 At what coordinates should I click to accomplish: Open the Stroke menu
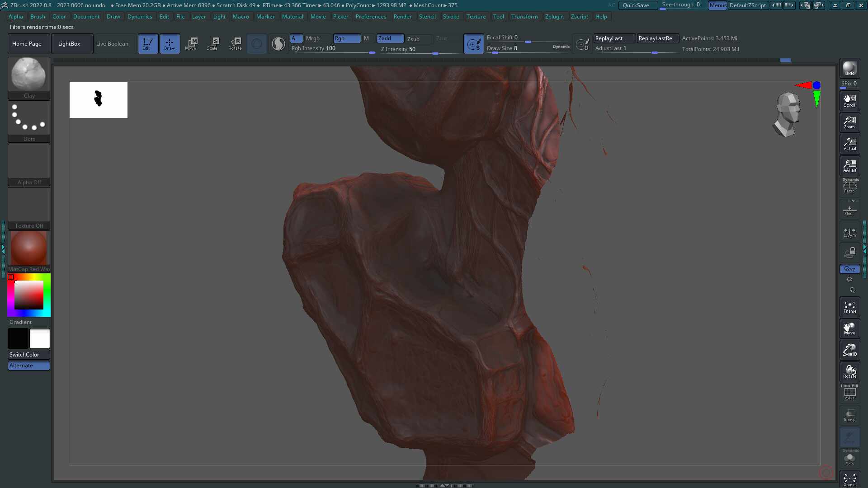pyautogui.click(x=450, y=17)
